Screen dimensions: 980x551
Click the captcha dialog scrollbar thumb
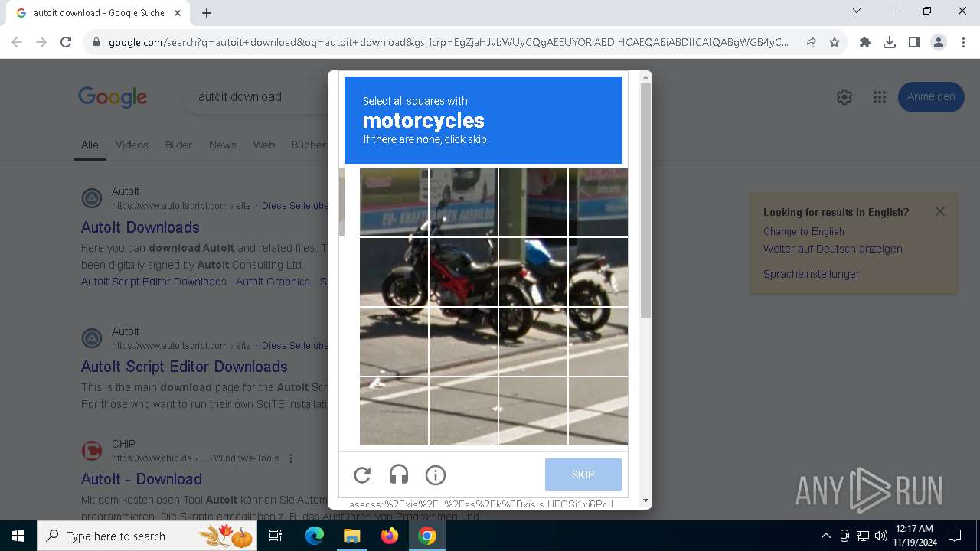click(645, 201)
